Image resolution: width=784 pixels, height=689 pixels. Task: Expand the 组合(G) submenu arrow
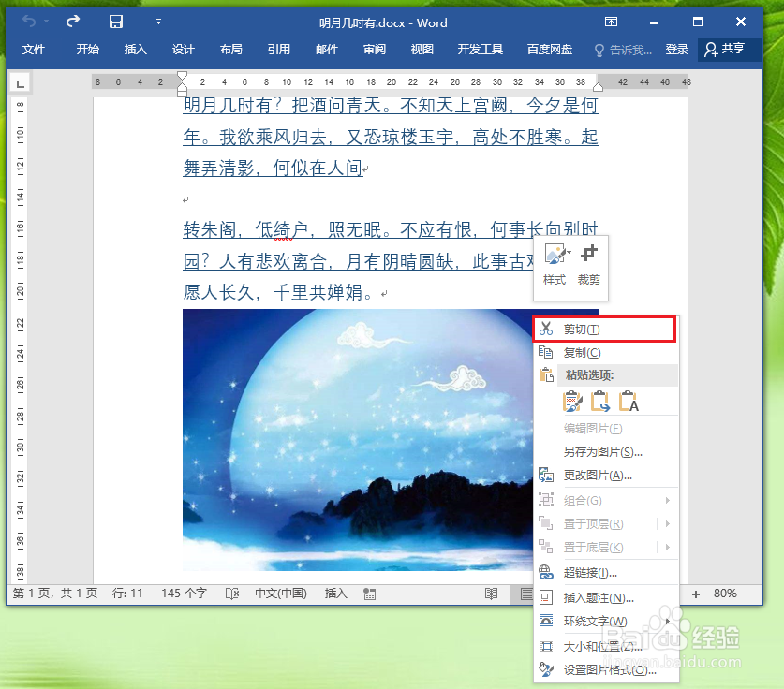pyautogui.click(x=668, y=501)
